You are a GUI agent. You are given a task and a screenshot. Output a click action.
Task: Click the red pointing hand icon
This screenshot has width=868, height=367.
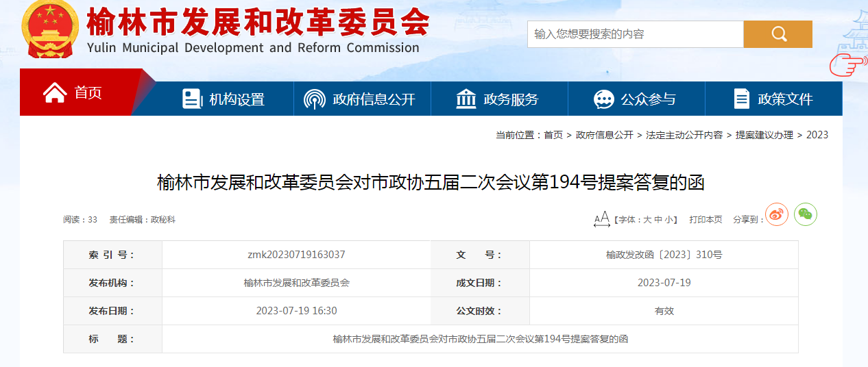tap(847, 65)
